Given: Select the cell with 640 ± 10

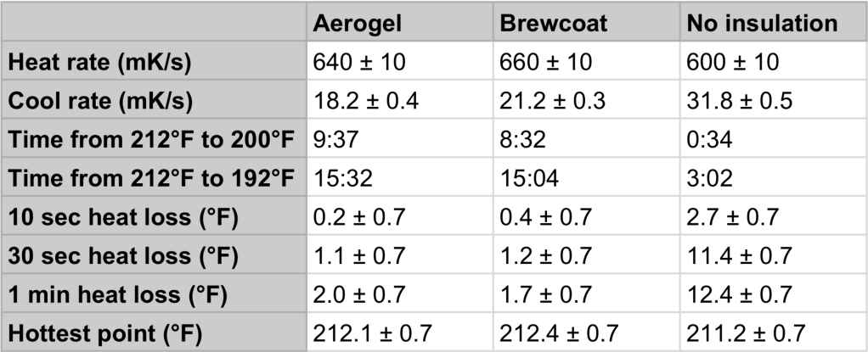Looking at the screenshot, I should point(358,62).
